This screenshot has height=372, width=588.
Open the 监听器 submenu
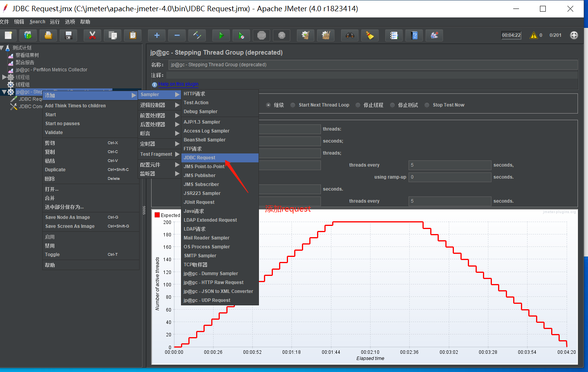159,174
